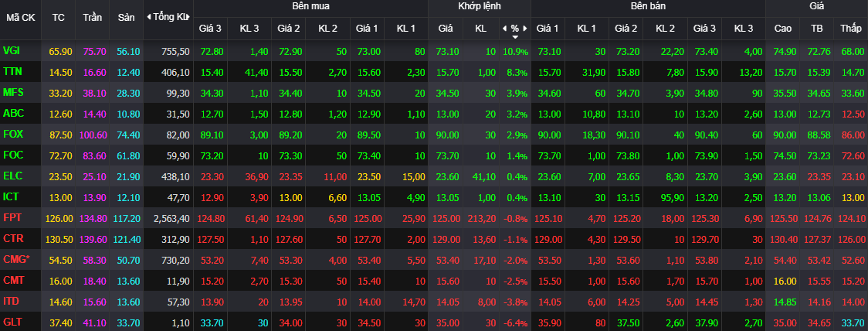
Task: Click MFS's reference price 33.20
Action: coord(60,93)
